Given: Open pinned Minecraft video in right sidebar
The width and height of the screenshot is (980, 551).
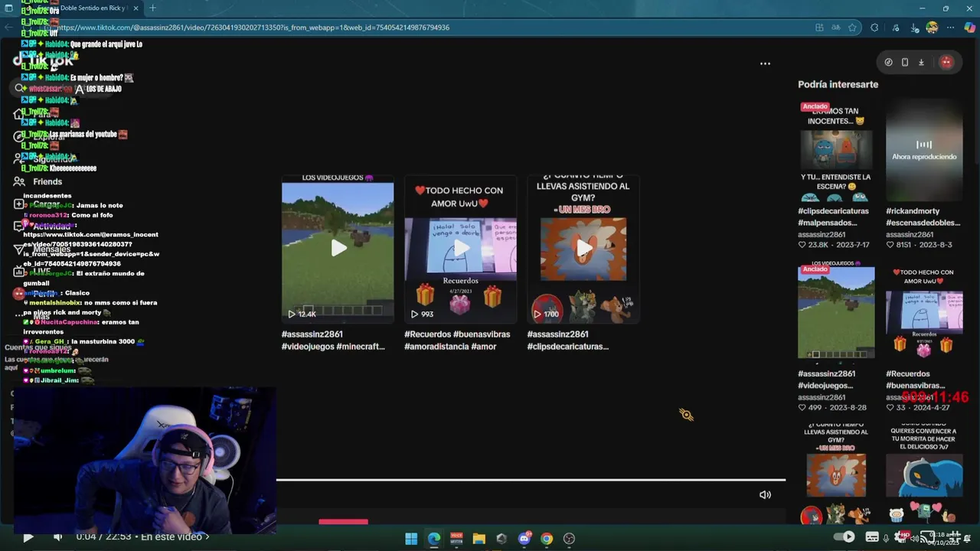Looking at the screenshot, I should coord(836,310).
